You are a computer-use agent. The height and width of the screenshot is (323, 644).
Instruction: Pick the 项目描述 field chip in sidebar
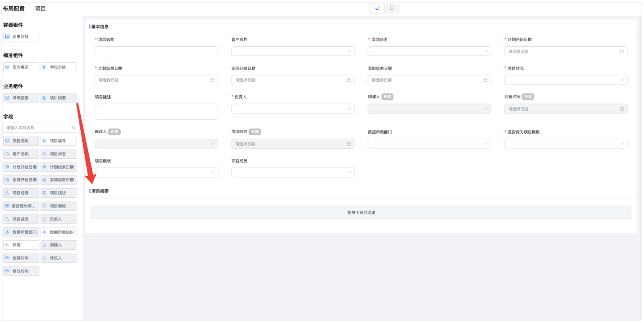(x=59, y=193)
